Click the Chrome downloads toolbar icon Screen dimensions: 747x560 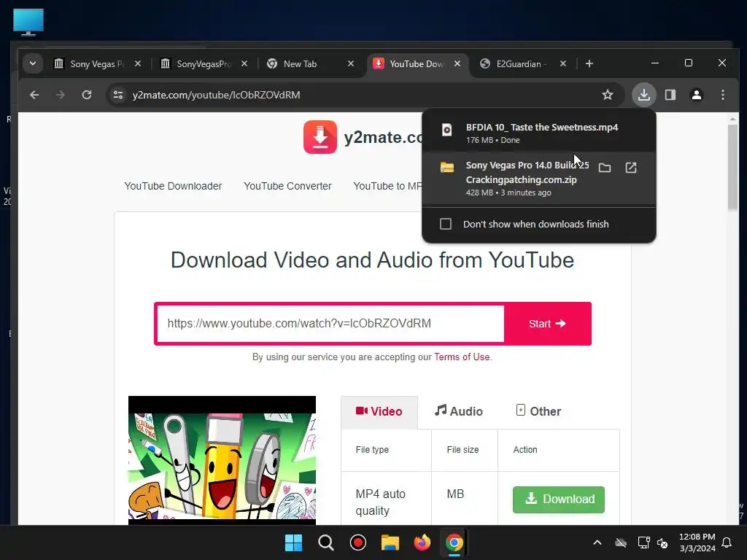tap(643, 95)
